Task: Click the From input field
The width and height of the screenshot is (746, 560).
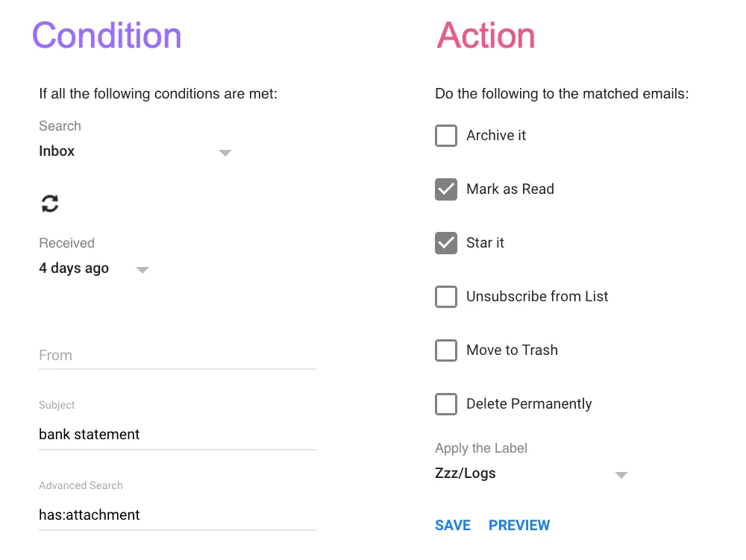Action: [x=177, y=356]
